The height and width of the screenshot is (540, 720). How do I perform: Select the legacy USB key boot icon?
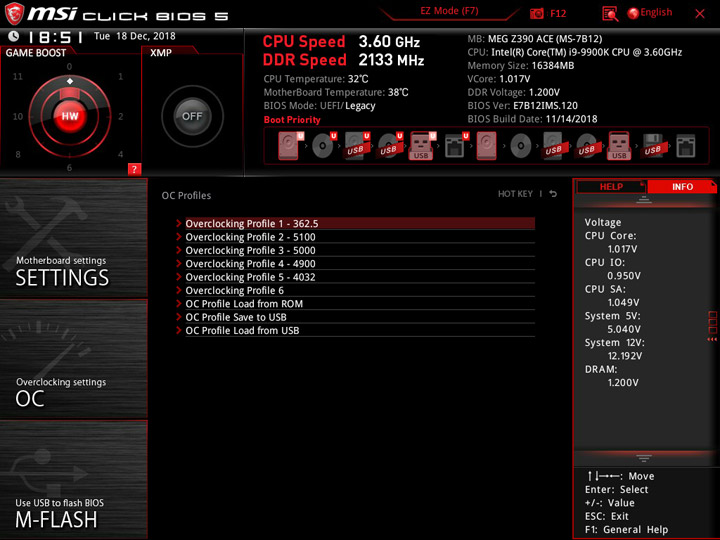click(619, 146)
